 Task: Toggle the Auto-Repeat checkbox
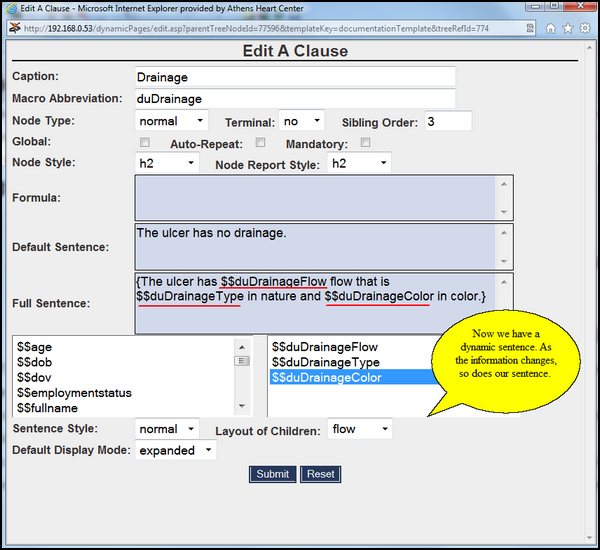[x=261, y=143]
